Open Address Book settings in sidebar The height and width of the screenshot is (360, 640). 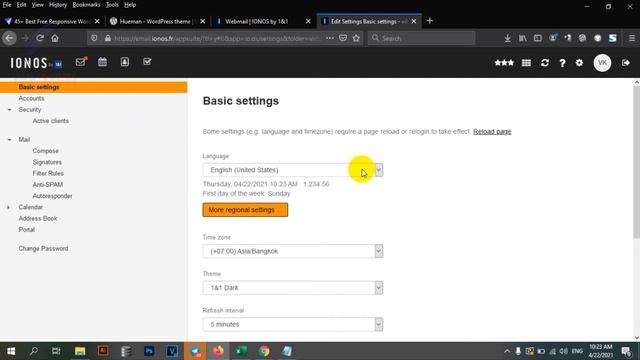(38, 218)
